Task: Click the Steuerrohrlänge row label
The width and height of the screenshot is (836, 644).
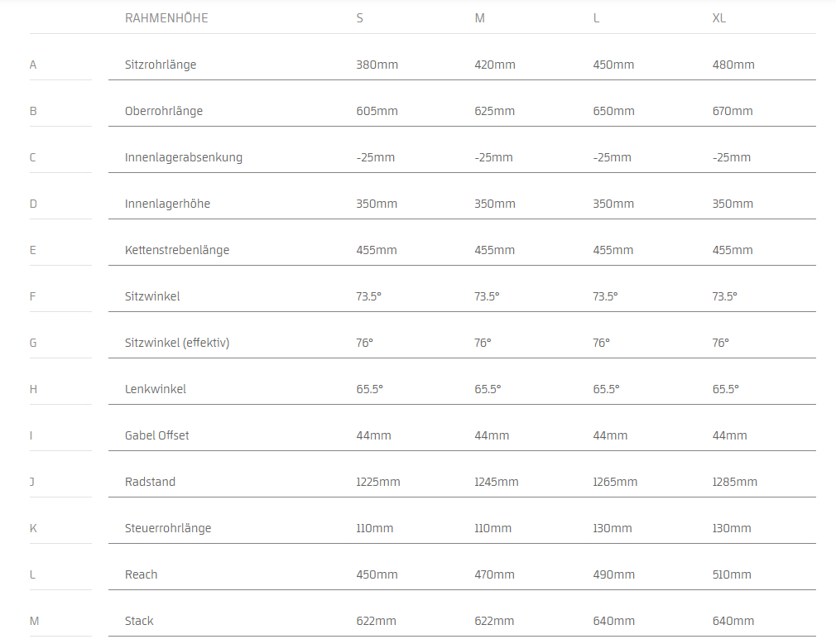Action: click(x=168, y=528)
